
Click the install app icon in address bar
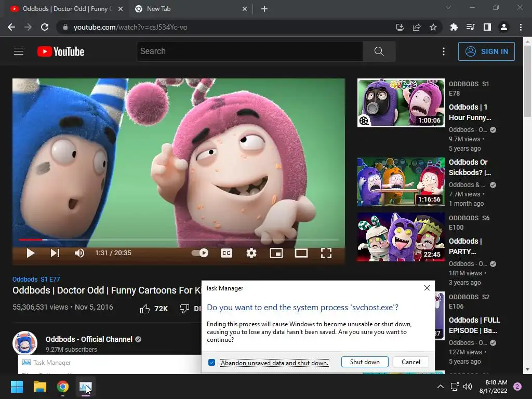[x=400, y=27]
